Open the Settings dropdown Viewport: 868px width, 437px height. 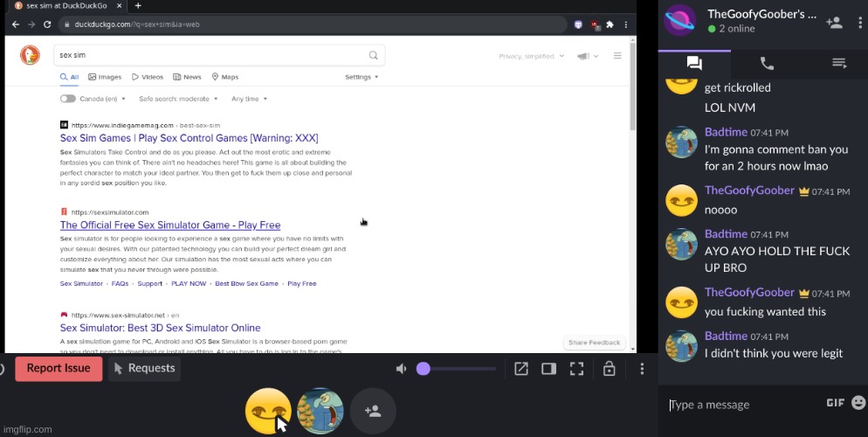(362, 77)
